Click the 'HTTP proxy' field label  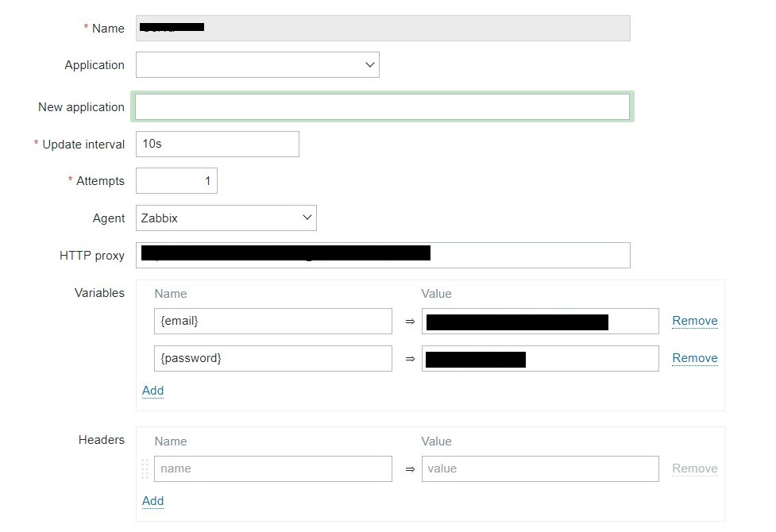coord(92,256)
